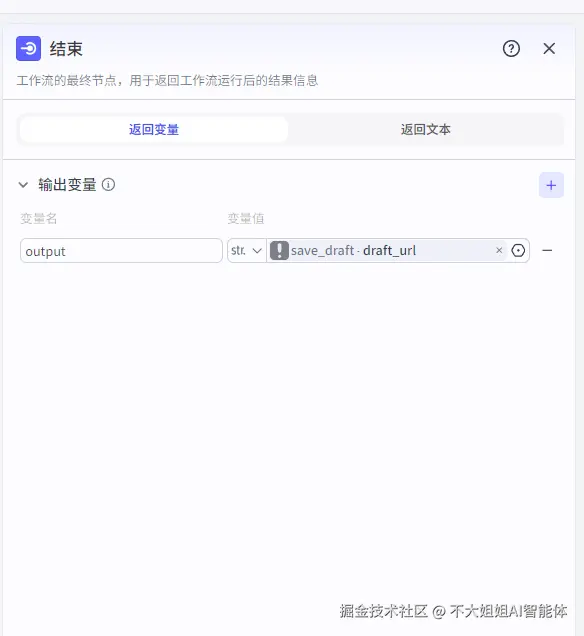
Task: Close the 结束 node panel
Action: pos(549,49)
